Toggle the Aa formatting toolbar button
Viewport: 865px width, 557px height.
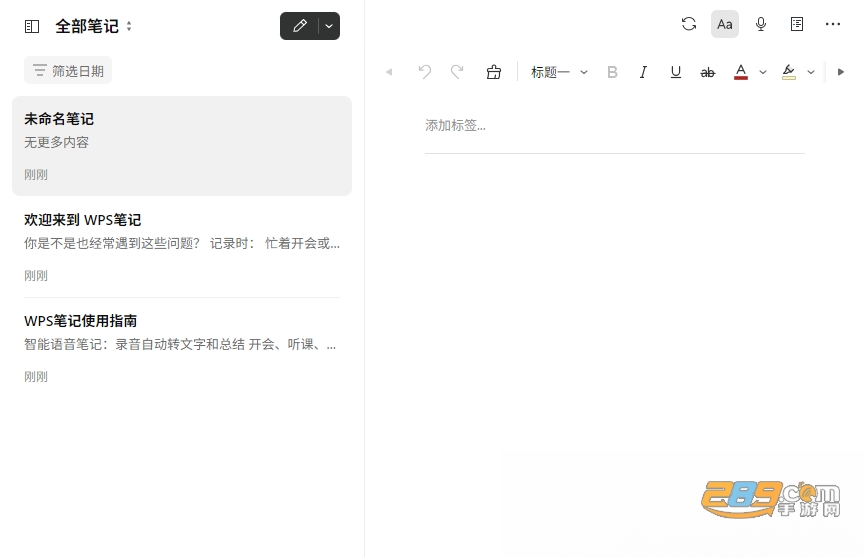click(724, 24)
